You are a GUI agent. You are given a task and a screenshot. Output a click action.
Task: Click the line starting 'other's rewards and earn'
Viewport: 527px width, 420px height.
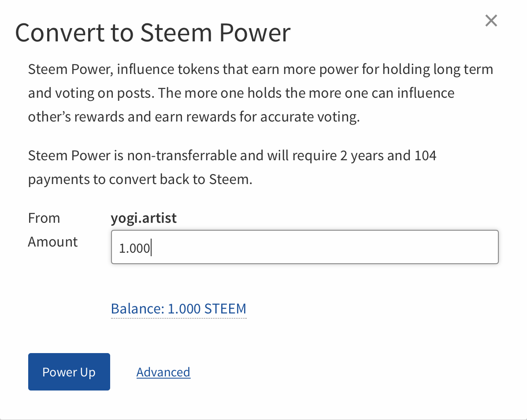click(194, 117)
